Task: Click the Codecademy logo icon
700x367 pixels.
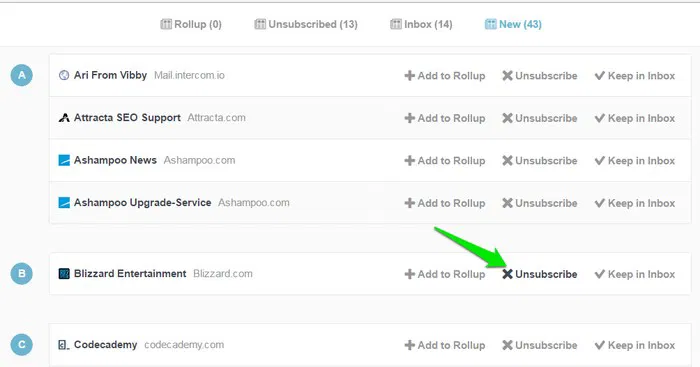Action: 64,345
